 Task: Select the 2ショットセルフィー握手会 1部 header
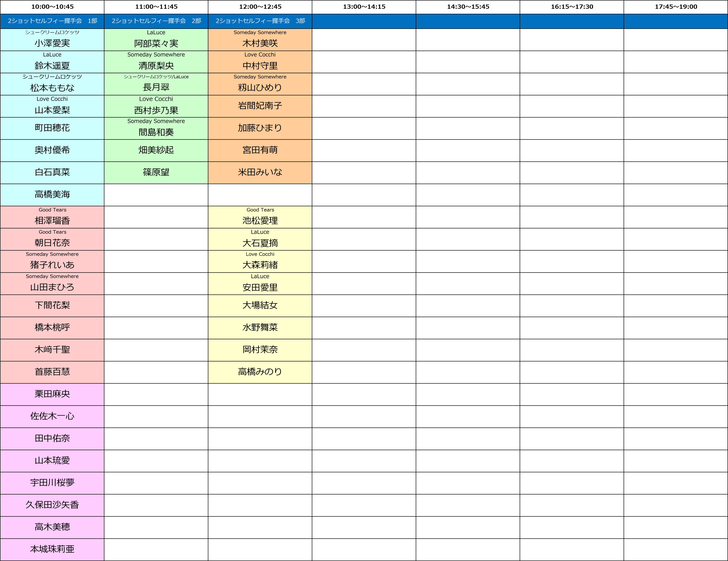[x=52, y=21]
